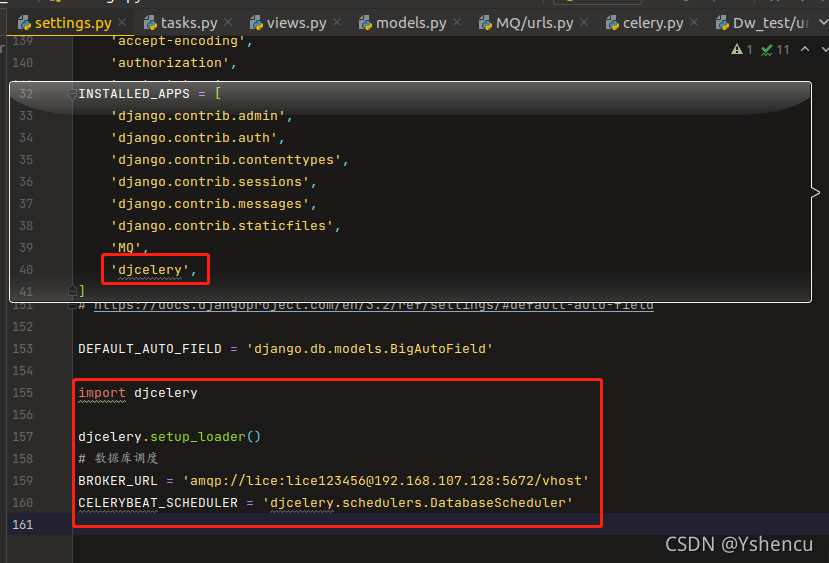Click the CELERYBEAT_SCHEDULER variable

pyautogui.click(x=158, y=503)
